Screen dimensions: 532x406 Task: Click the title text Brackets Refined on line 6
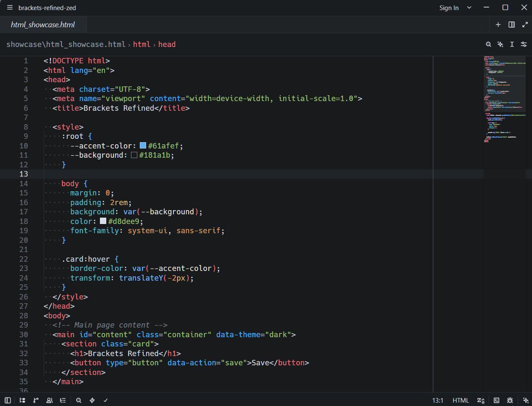[x=119, y=108]
